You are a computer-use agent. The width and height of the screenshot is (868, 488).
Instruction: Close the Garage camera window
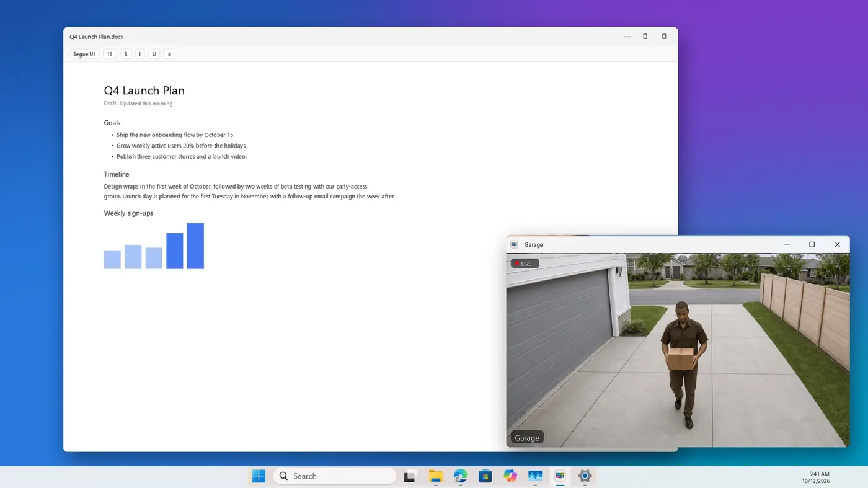(x=837, y=244)
